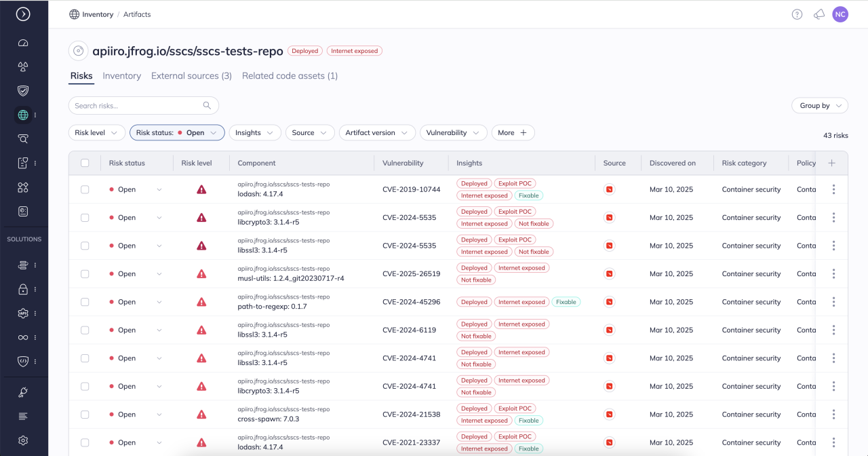Check the path-to-regexp row checkbox
The image size is (868, 456).
coord(85,302)
